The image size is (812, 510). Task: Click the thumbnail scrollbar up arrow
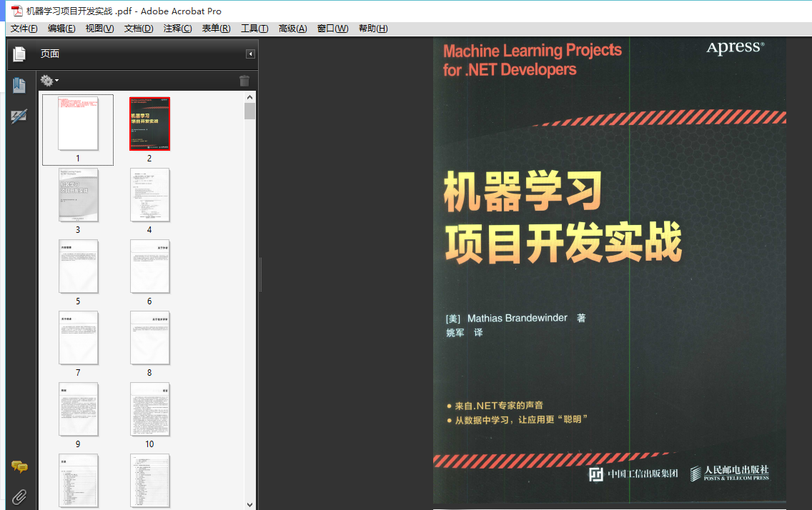pos(249,96)
